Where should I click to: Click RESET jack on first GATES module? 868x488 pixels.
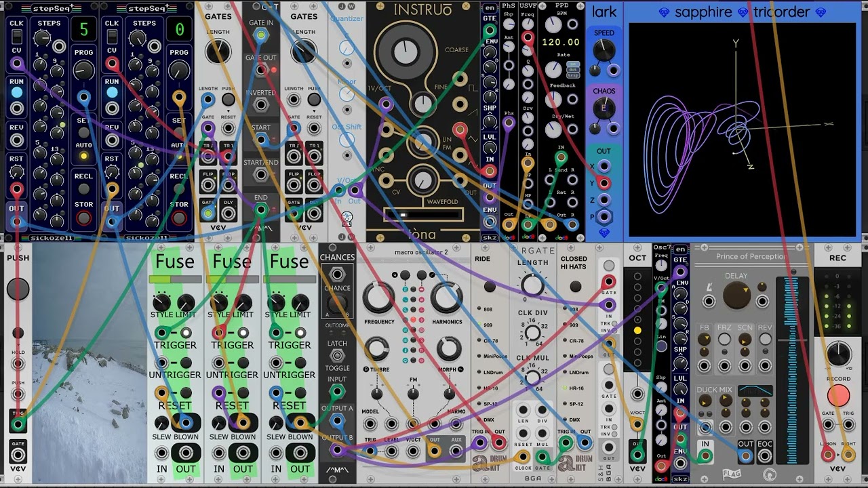pyautogui.click(x=229, y=128)
